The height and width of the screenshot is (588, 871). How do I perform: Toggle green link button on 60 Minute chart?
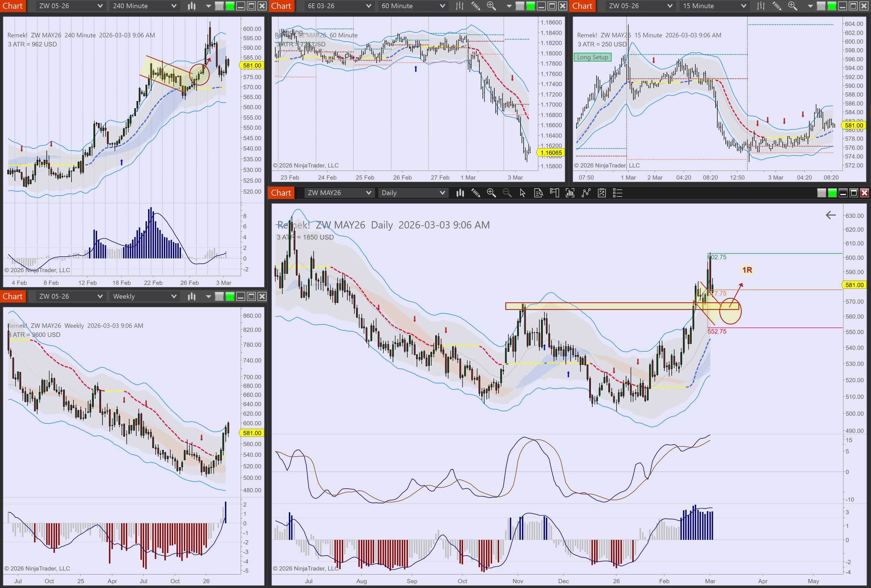pyautogui.click(x=530, y=6)
